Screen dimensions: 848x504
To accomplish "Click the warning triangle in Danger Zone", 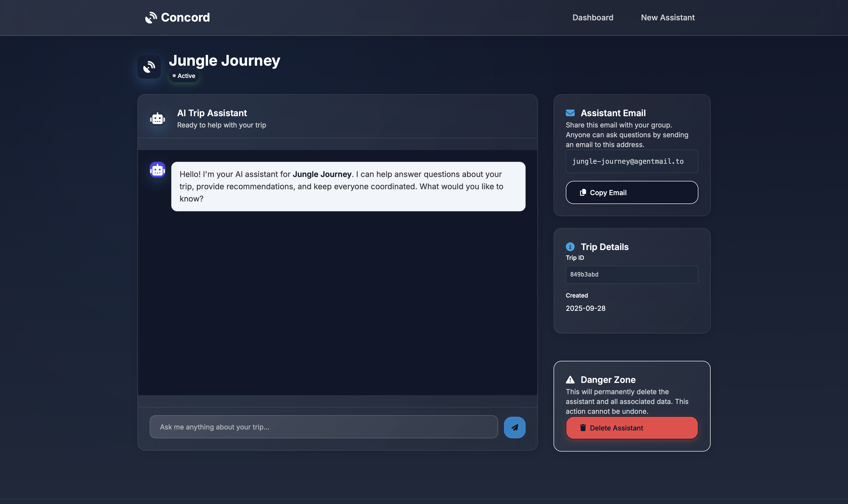I will (x=570, y=380).
